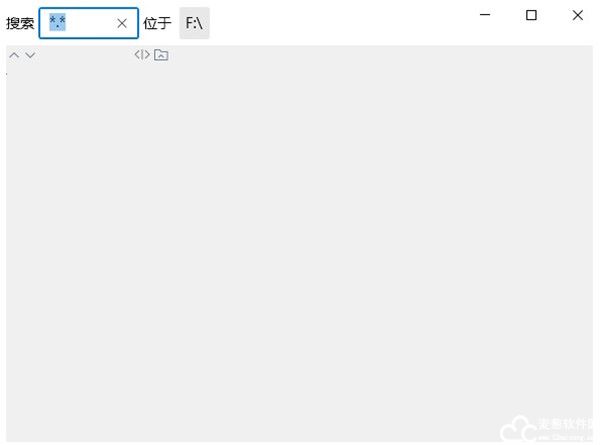Clear the search box with the X icon
This screenshot has width=600, height=445.
(x=122, y=23)
